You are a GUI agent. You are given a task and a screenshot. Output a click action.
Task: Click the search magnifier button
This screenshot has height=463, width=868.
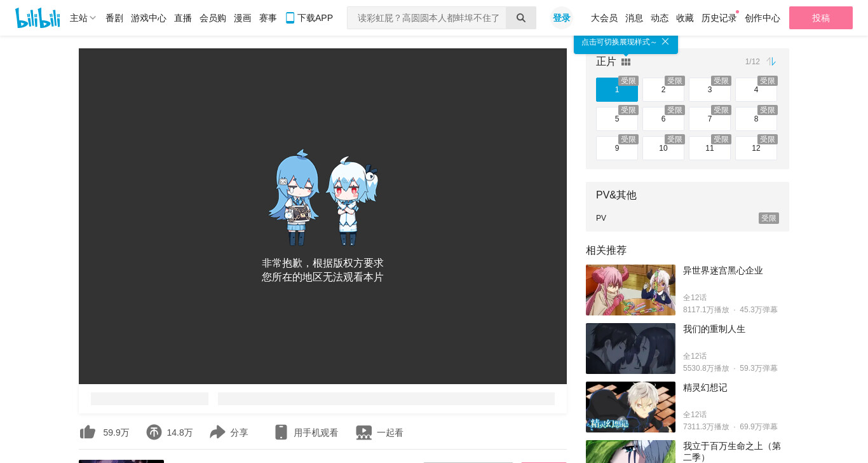tap(521, 18)
